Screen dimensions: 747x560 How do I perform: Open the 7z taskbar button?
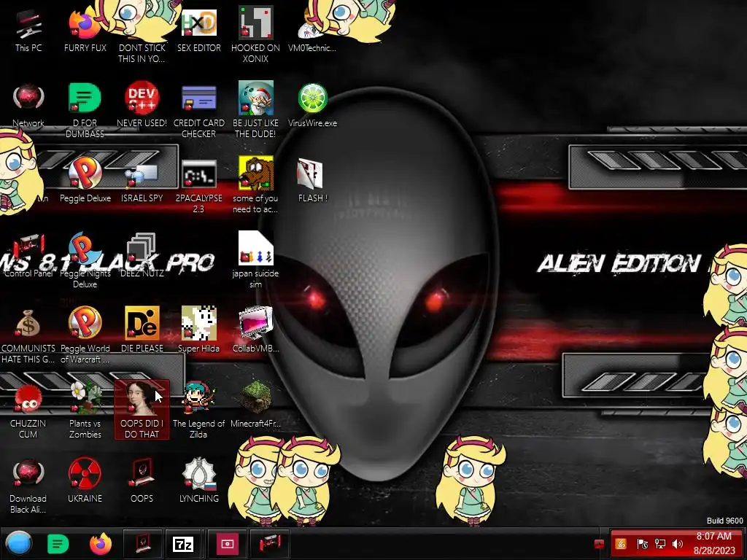tap(183, 544)
